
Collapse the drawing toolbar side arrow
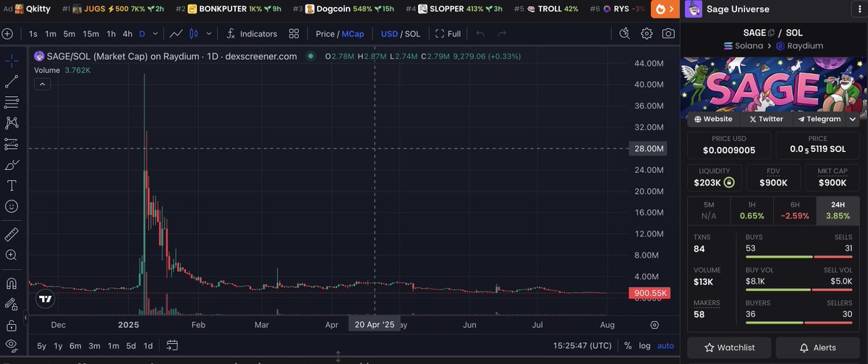tap(25, 317)
